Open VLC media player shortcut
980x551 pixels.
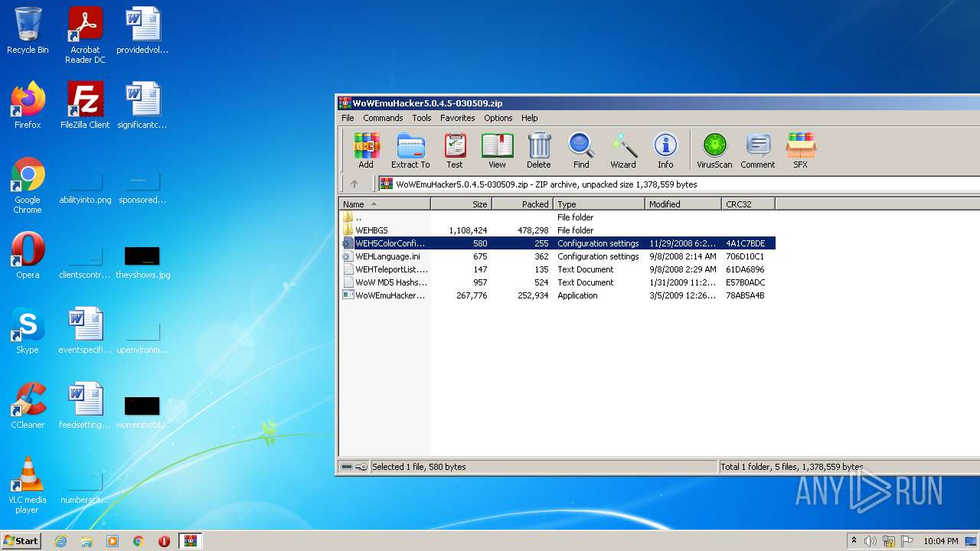point(28,485)
